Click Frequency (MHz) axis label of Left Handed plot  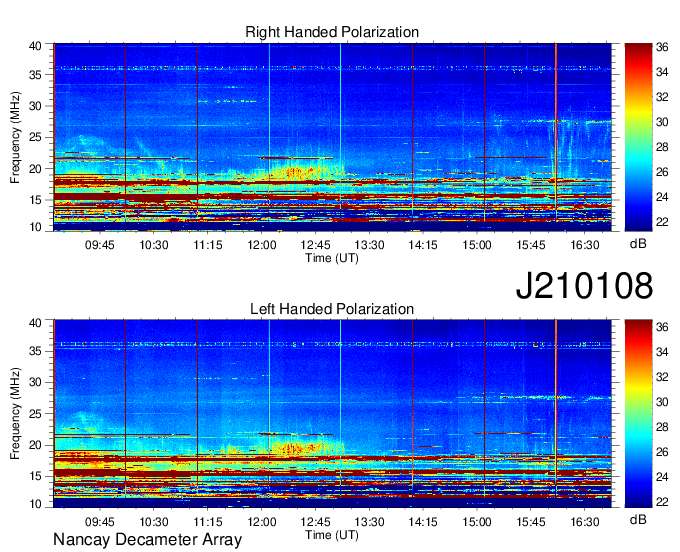[15, 414]
